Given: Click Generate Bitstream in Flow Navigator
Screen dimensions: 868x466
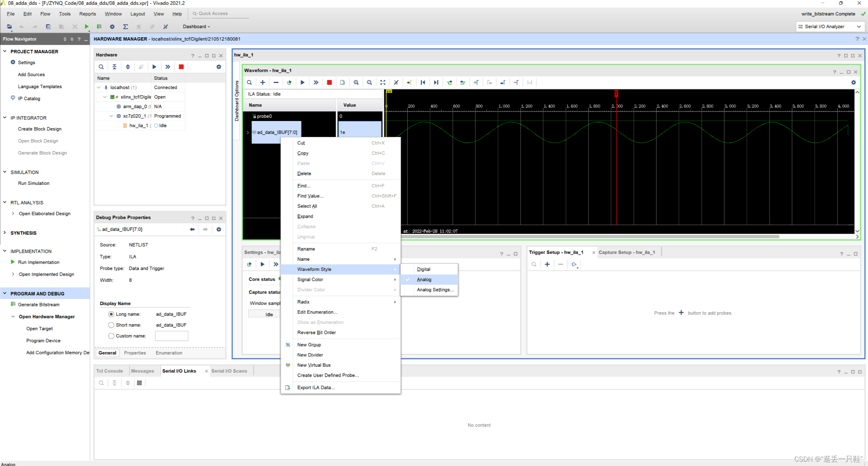Looking at the screenshot, I should click(38, 304).
